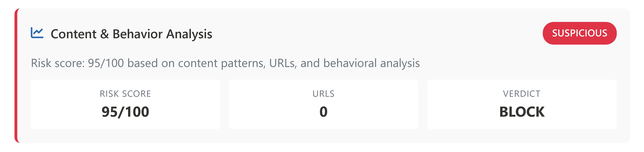Select the bold 95/100 risk score value
This screenshot has width=644, height=152.
[125, 112]
